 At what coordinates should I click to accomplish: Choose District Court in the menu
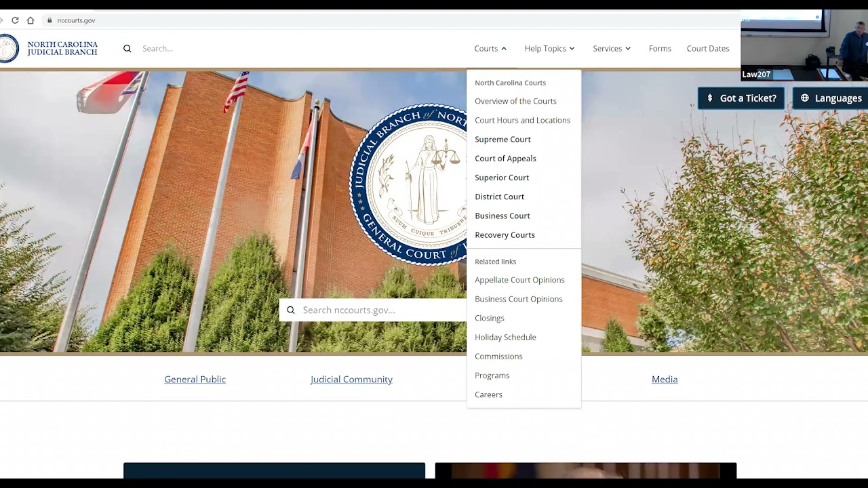(499, 197)
